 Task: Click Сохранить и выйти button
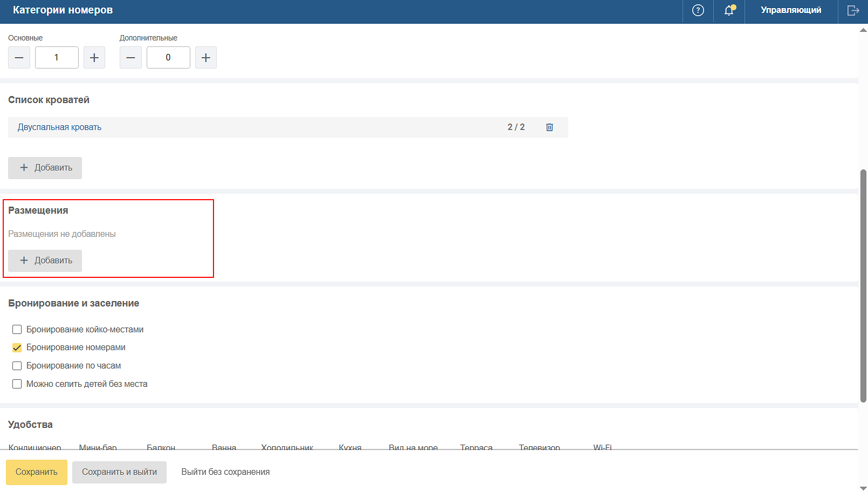pyautogui.click(x=119, y=472)
